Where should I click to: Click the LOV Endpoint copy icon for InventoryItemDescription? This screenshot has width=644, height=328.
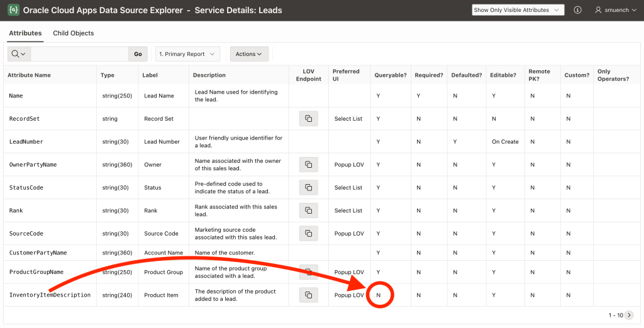[x=308, y=295]
